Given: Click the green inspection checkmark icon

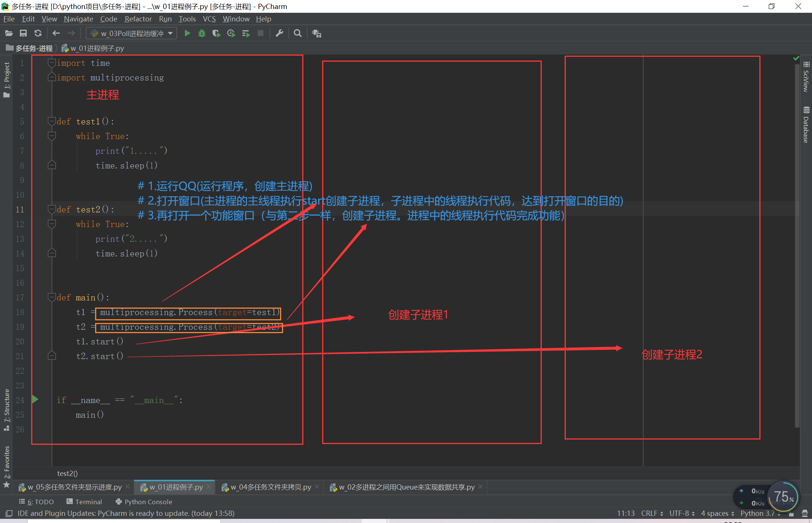Looking at the screenshot, I should point(796,58).
